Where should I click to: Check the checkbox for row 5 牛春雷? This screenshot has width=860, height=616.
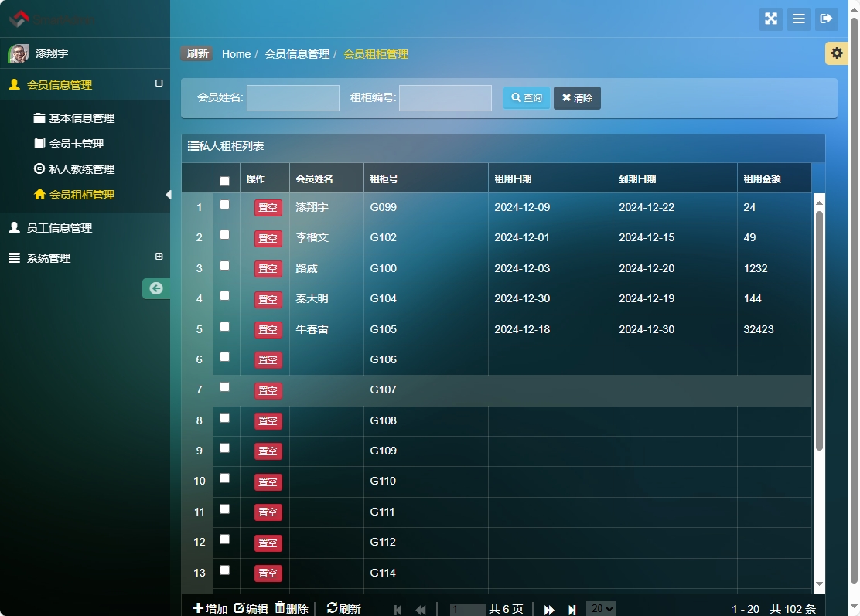pyautogui.click(x=224, y=326)
